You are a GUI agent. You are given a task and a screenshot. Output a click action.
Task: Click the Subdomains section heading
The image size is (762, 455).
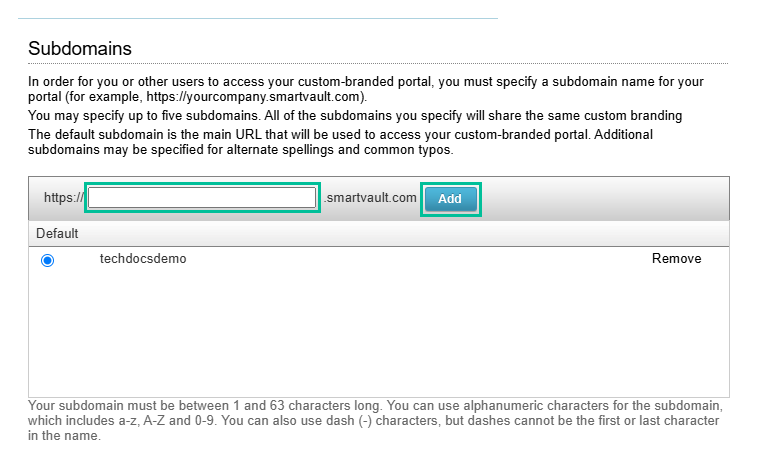(80, 48)
